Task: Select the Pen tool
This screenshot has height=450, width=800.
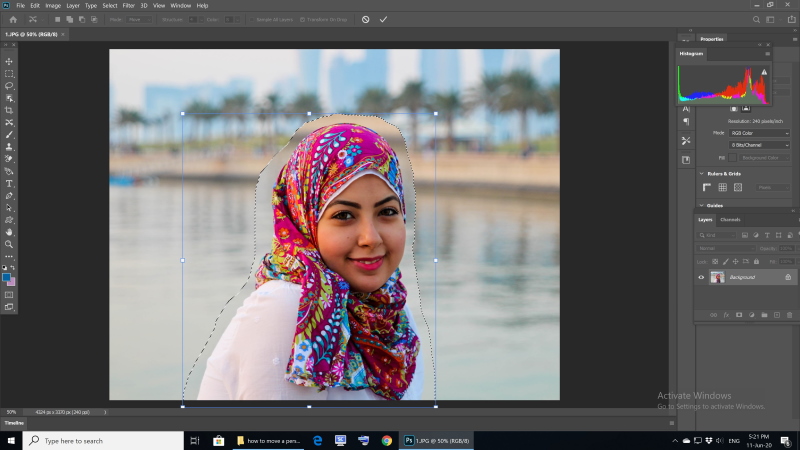Action: click(x=9, y=196)
